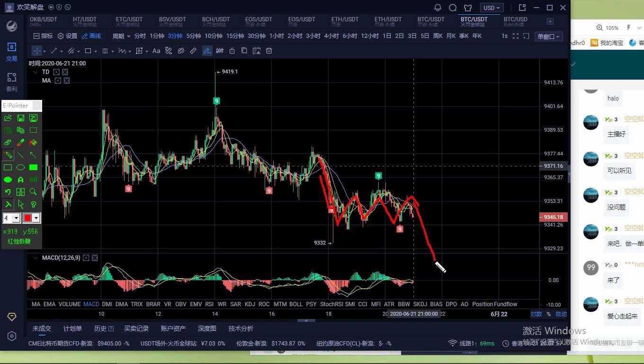Select the ruler measure tool in toolbar
This screenshot has height=364, width=644.
[193, 51]
